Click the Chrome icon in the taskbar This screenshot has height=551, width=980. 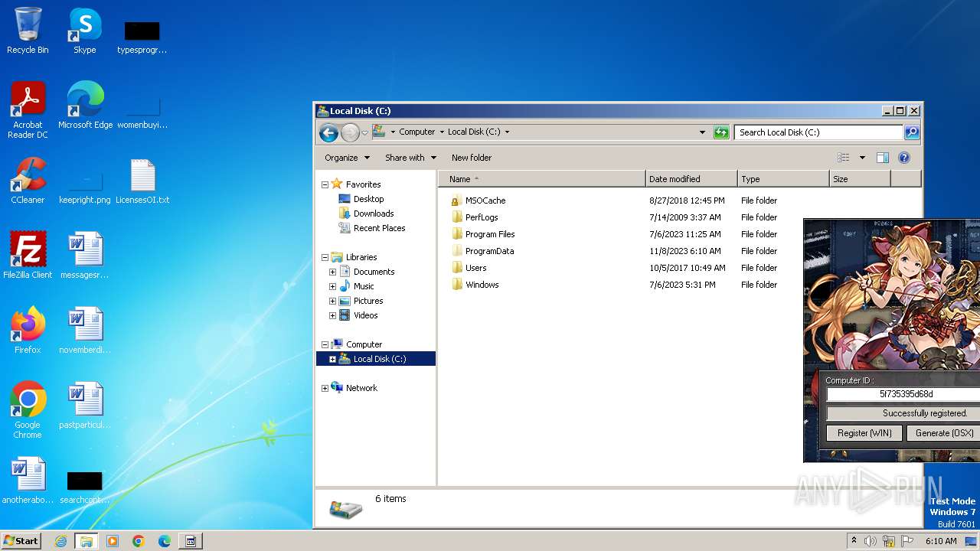coord(139,541)
